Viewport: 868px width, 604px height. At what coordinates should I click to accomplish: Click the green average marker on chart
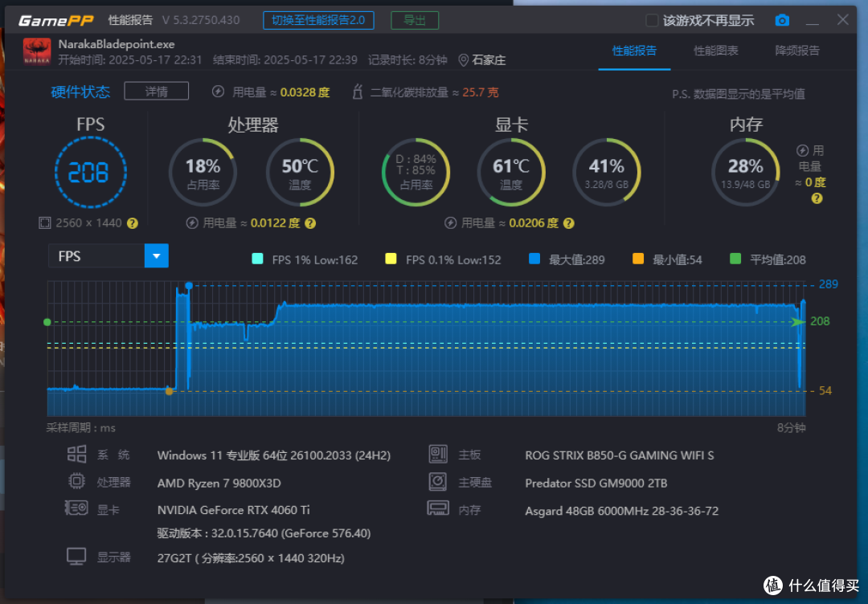(x=47, y=322)
